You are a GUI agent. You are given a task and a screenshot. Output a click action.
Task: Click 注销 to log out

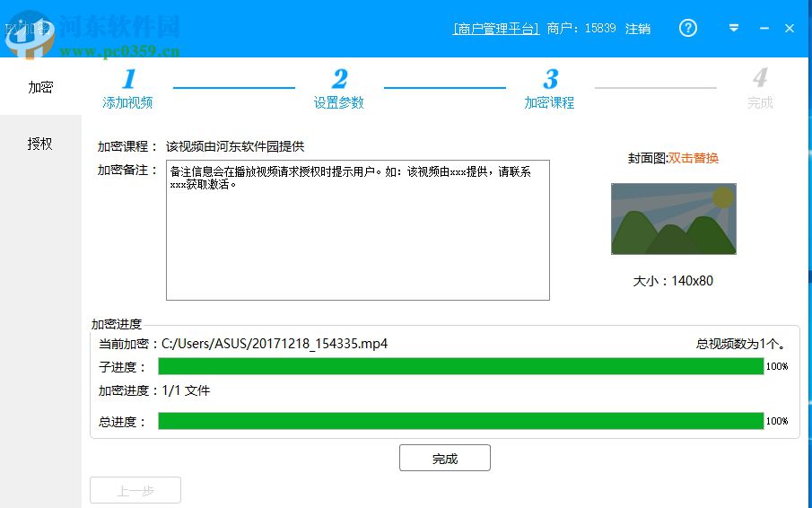(637, 29)
